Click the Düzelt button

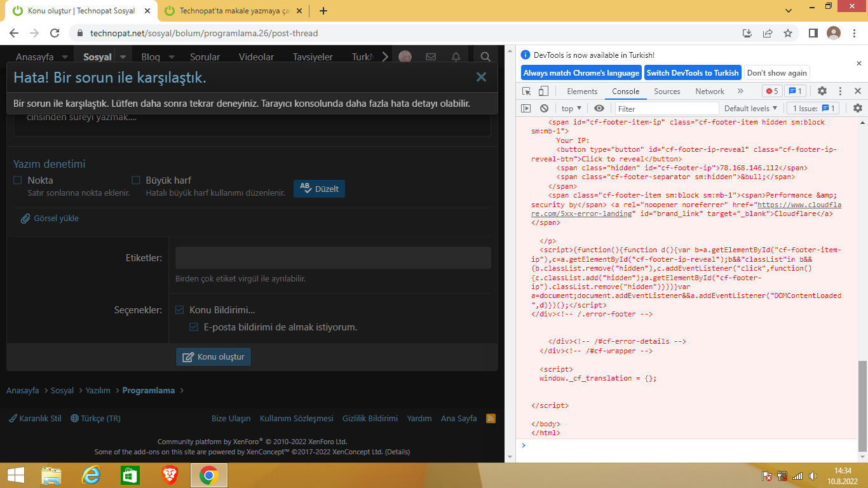(319, 189)
